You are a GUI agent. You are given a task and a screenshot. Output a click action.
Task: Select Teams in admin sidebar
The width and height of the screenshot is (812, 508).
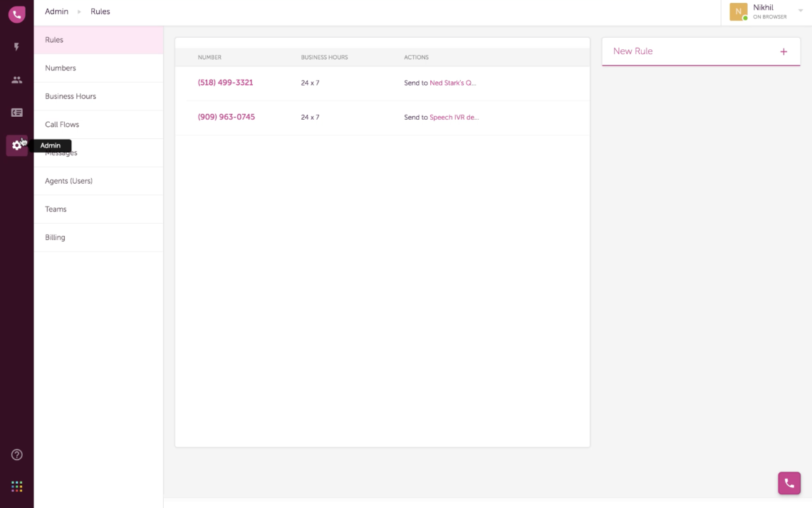(x=56, y=209)
